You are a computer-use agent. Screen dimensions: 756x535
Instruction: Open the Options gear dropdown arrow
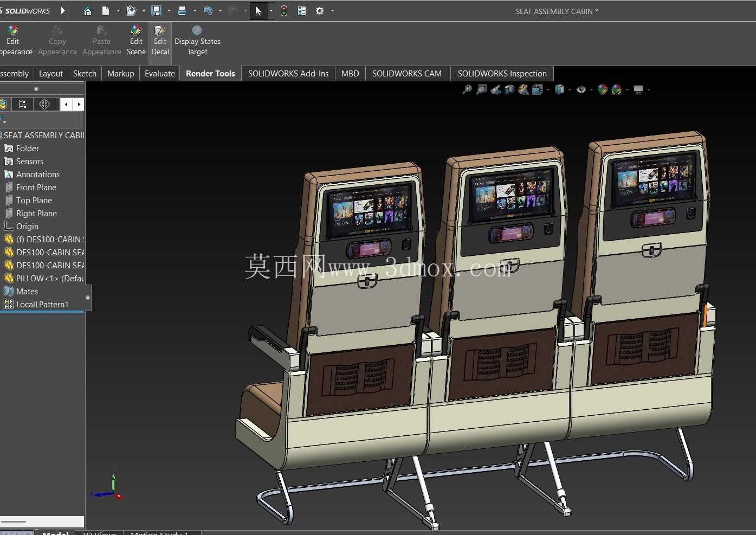[332, 11]
